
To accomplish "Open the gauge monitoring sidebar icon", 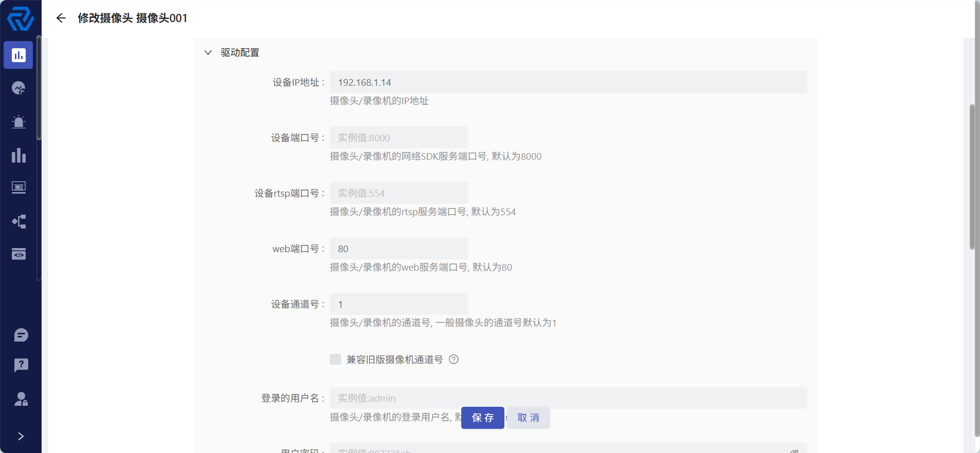I will (x=18, y=88).
